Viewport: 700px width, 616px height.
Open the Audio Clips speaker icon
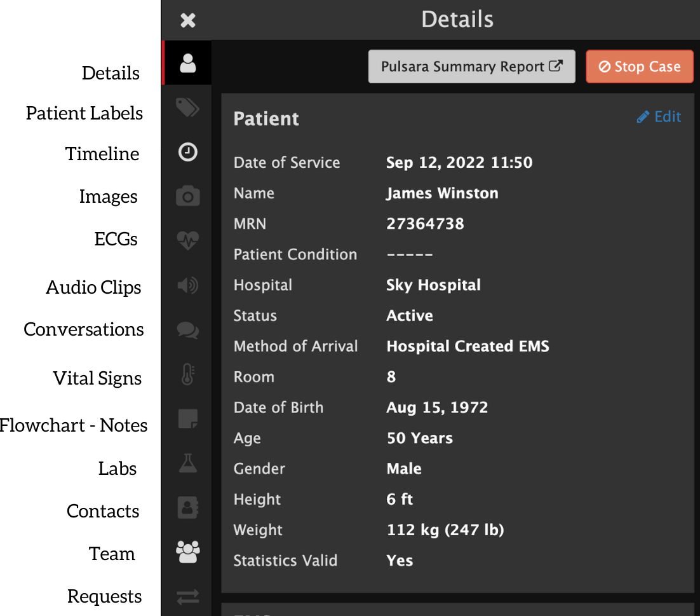pos(188,285)
